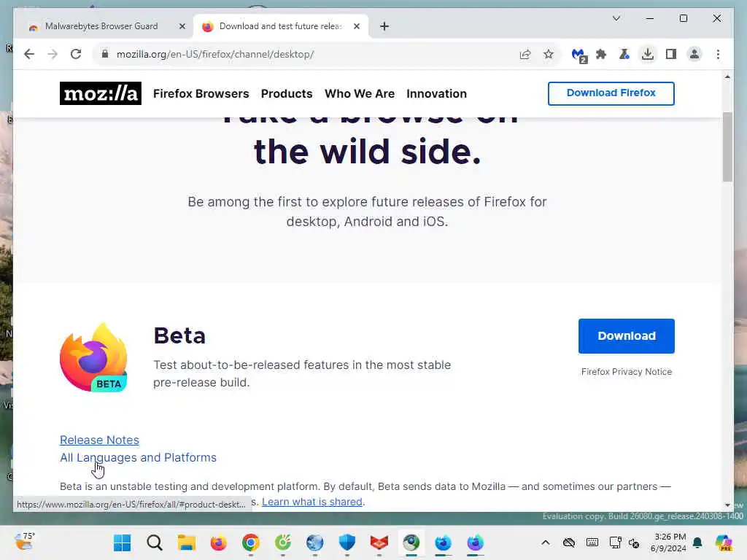Open the weather widget showing 75°
This screenshot has width=747, height=560.
click(24, 542)
